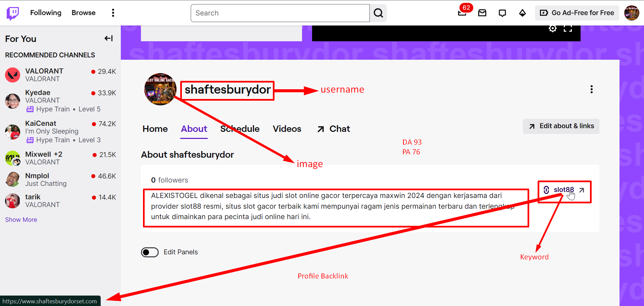
Task: Open KaiCenat channel name in sidebar
Action: [x=41, y=123]
